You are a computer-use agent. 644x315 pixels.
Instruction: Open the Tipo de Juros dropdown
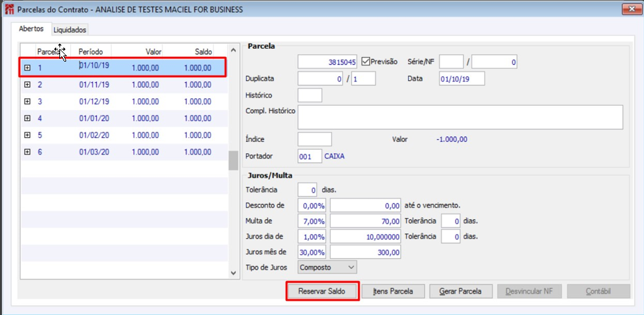pos(327,268)
